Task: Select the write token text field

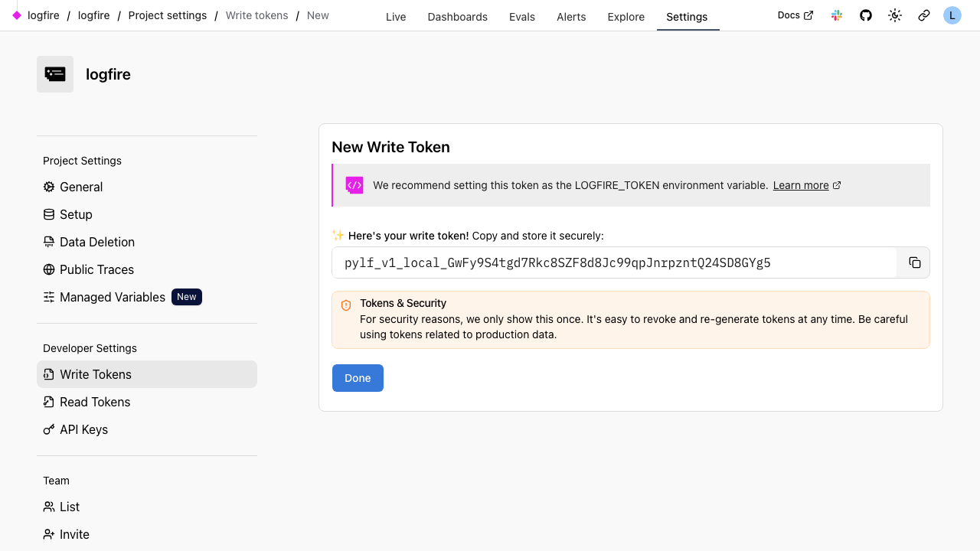Action: (x=612, y=262)
